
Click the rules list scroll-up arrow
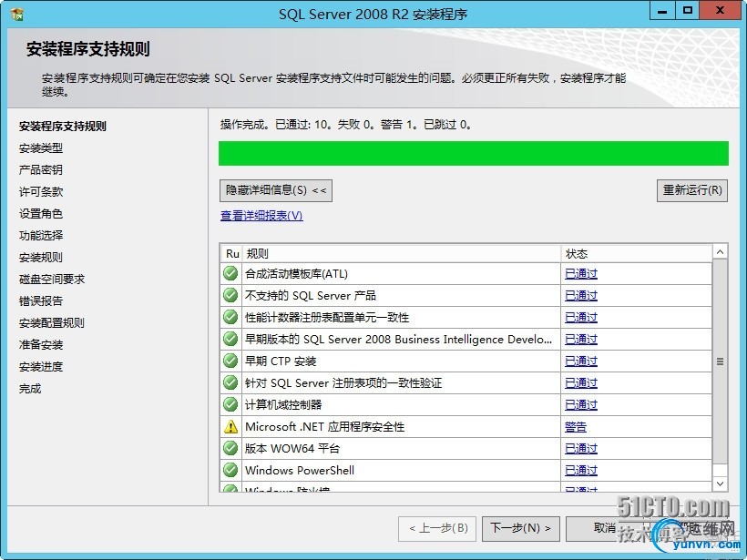point(720,252)
